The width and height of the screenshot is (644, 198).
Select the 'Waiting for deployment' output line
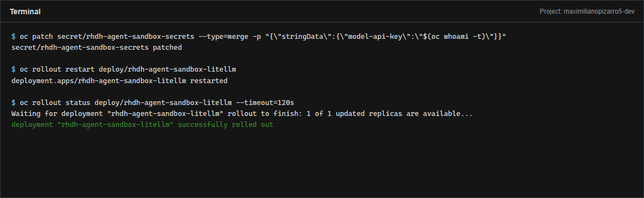(242, 114)
